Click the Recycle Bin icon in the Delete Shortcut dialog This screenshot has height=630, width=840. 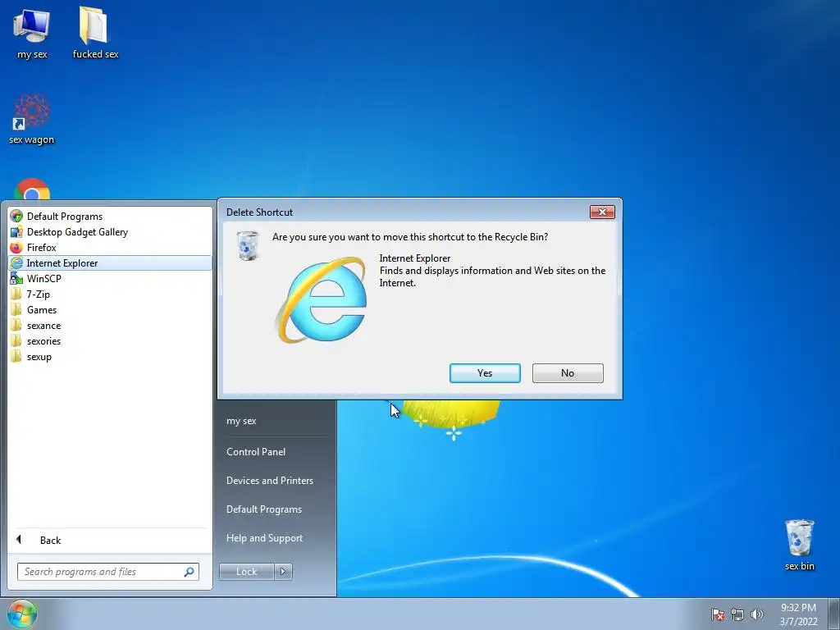(x=248, y=246)
